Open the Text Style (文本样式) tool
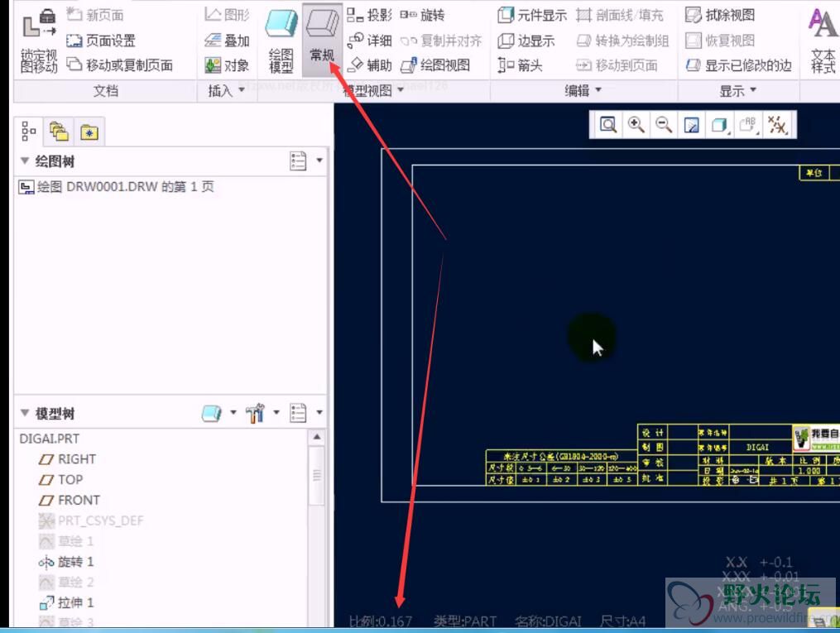 pyautogui.click(x=823, y=41)
